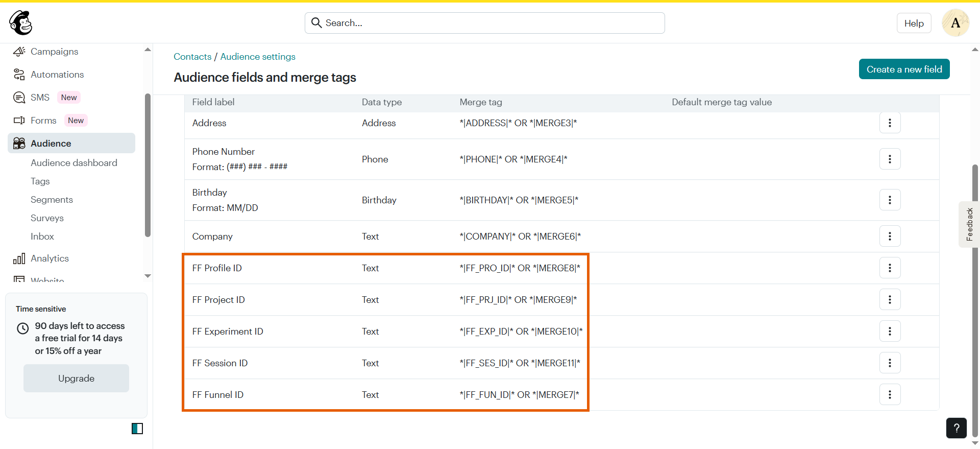Click the New badge beside Forms
This screenshot has height=449, width=980.
(76, 121)
